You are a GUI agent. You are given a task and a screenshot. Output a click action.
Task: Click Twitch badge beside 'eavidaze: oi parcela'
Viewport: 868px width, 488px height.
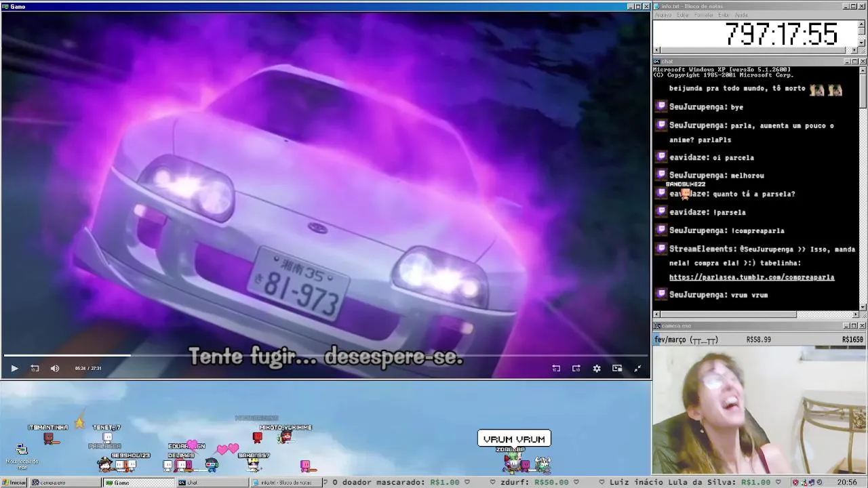[x=661, y=157]
